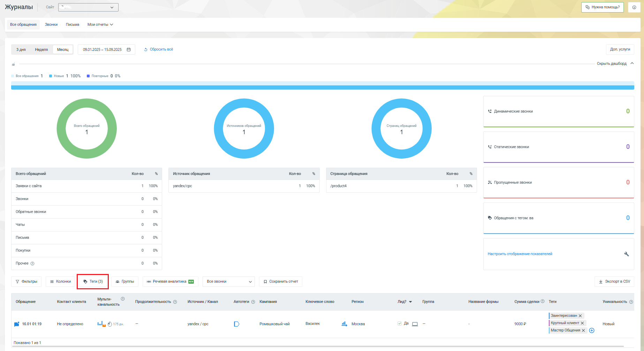The image size is (644, 351).
Task: Open the Колонки settings
Action: point(60,282)
